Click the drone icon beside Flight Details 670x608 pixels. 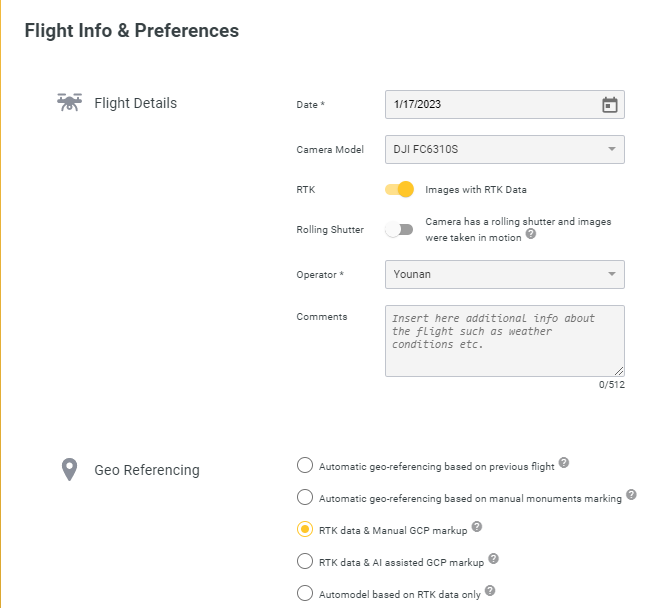point(69,103)
